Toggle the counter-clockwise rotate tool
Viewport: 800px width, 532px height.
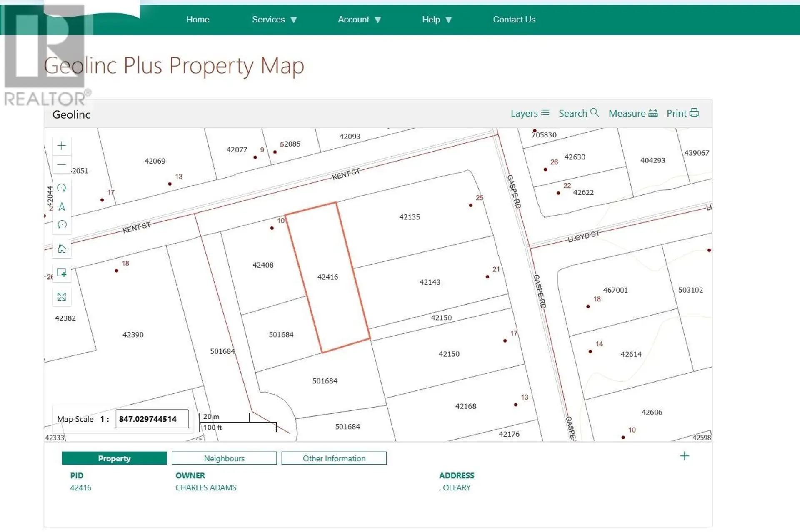point(62,224)
